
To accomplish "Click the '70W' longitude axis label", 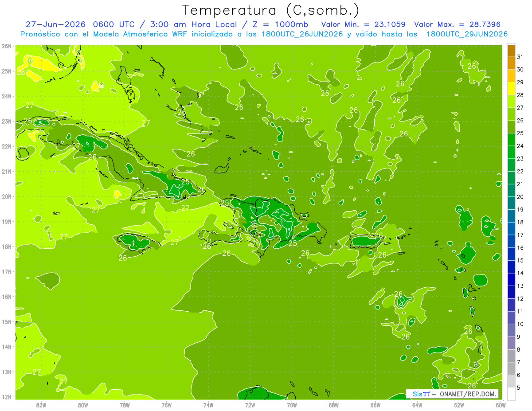I will 292,405.
